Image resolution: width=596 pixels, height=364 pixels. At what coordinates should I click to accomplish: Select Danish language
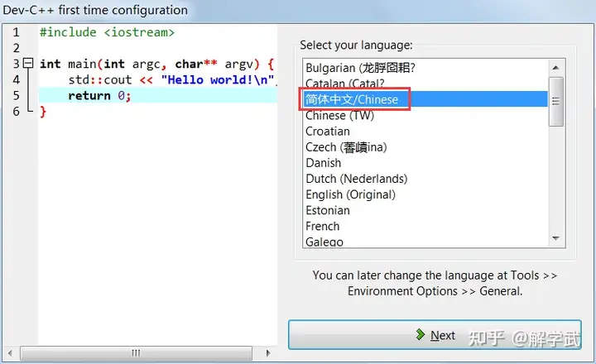[x=425, y=163]
